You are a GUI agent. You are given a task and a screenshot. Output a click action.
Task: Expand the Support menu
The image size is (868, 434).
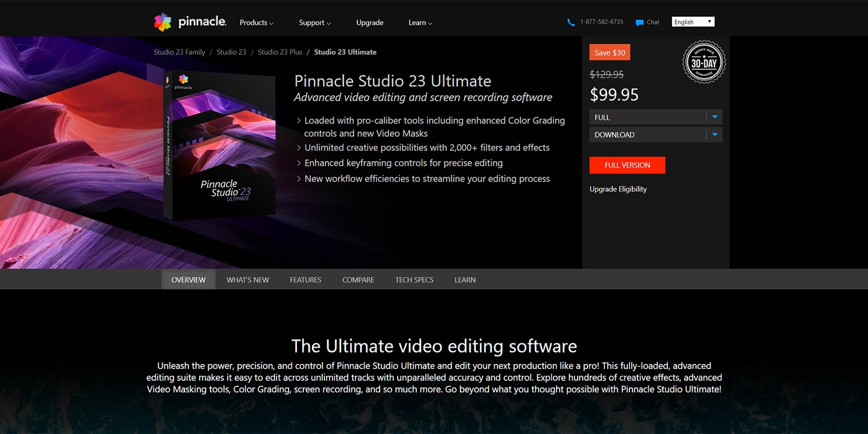[x=315, y=22]
